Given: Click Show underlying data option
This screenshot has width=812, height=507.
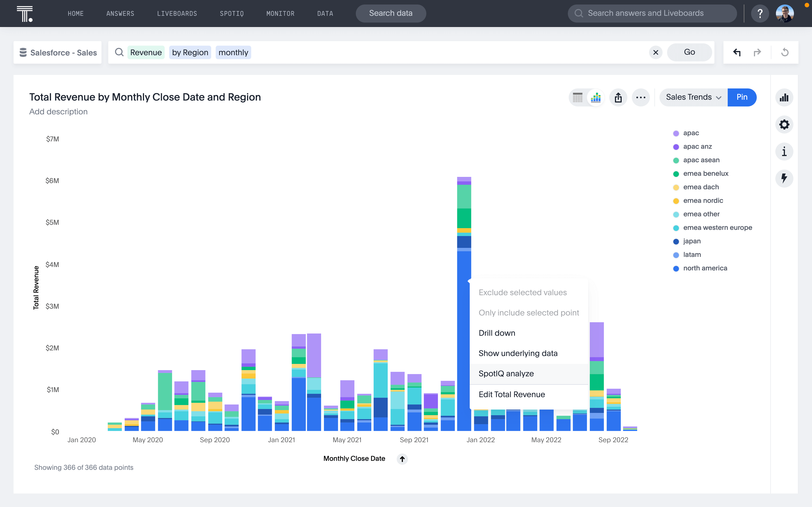Looking at the screenshot, I should coord(518,353).
